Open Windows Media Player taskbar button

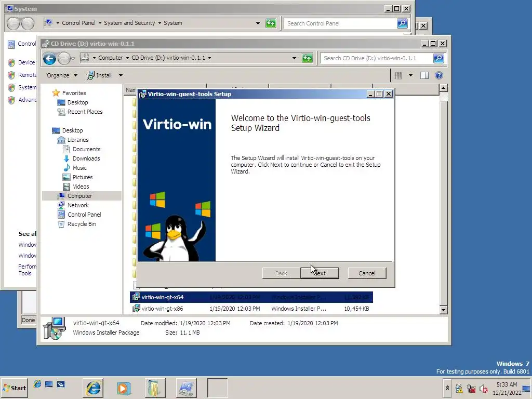pos(124,388)
